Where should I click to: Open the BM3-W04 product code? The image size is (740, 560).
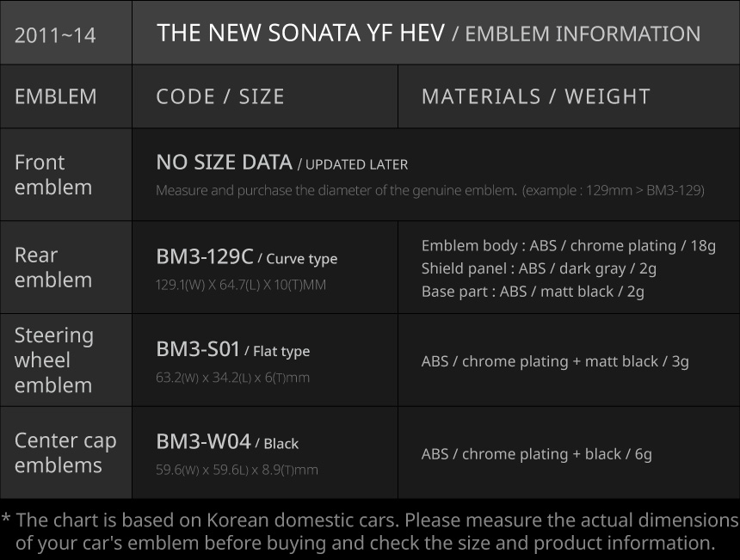[203, 442]
